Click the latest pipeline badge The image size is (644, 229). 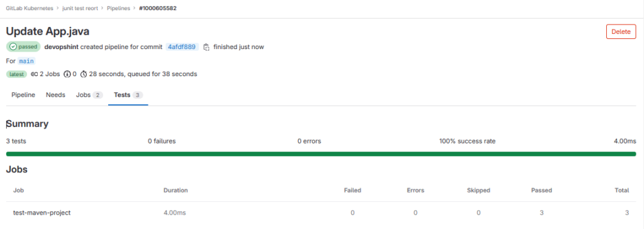(17, 74)
